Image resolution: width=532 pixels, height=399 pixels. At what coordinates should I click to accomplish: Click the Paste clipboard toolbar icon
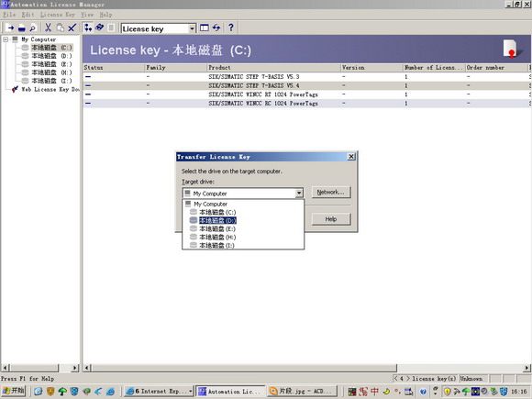click(x=60, y=28)
